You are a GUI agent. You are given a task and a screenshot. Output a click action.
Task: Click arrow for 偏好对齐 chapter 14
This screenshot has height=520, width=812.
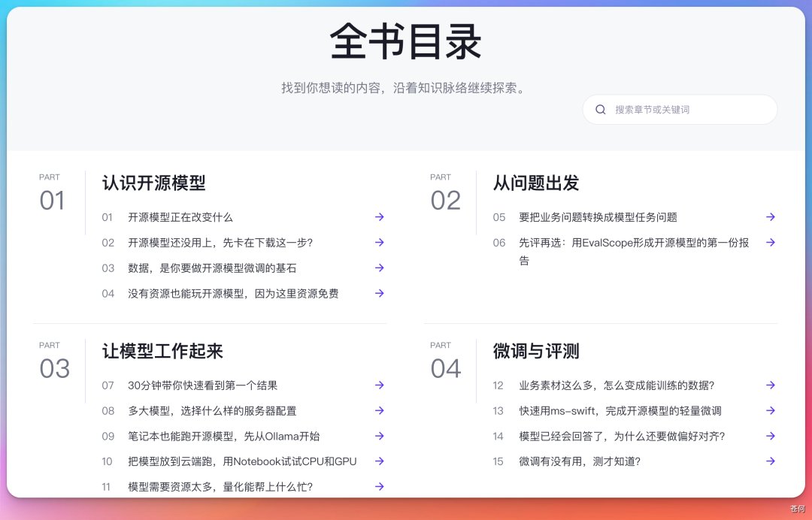pyautogui.click(x=771, y=436)
